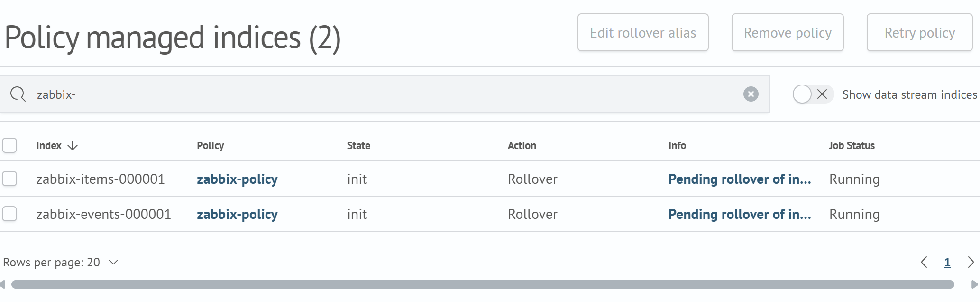Click inside the index search field
980x302 pixels.
click(332, 94)
